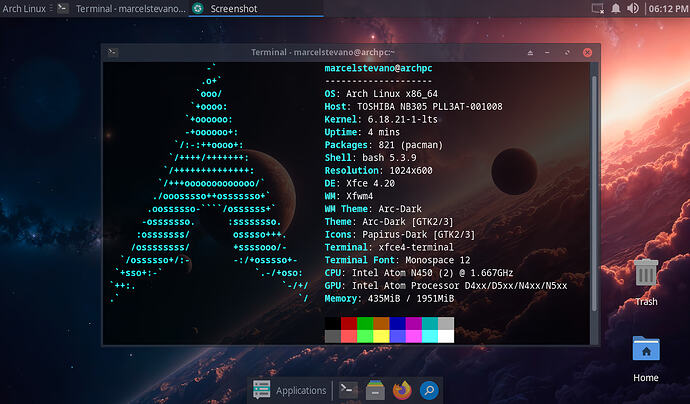Image resolution: width=690 pixels, height=404 pixels.
Task: Click the magnifier search icon in dock
Action: click(x=429, y=390)
